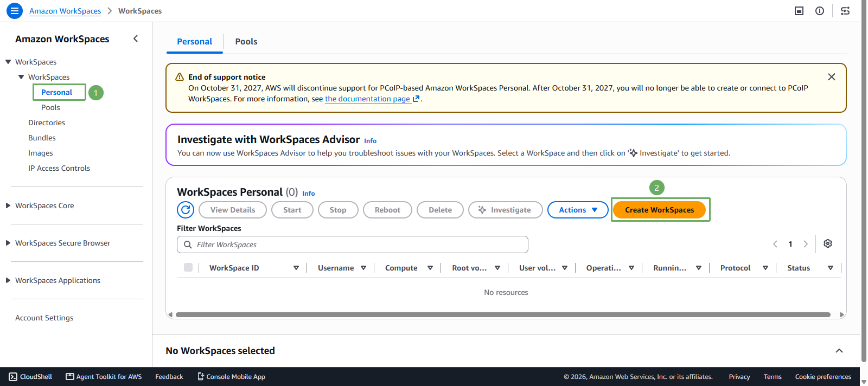Open Terms link in footer
Viewport: 868px width, 386px height.
click(x=773, y=377)
